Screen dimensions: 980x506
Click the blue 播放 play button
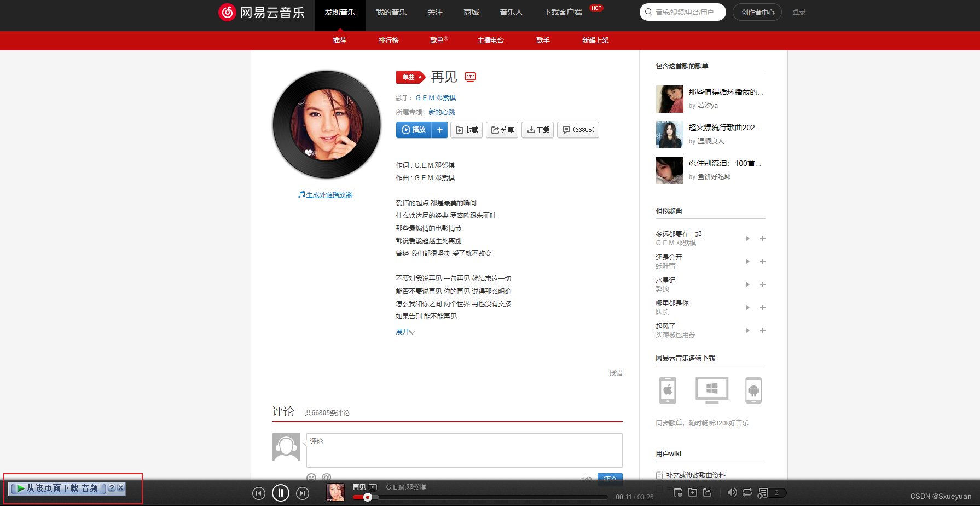414,130
